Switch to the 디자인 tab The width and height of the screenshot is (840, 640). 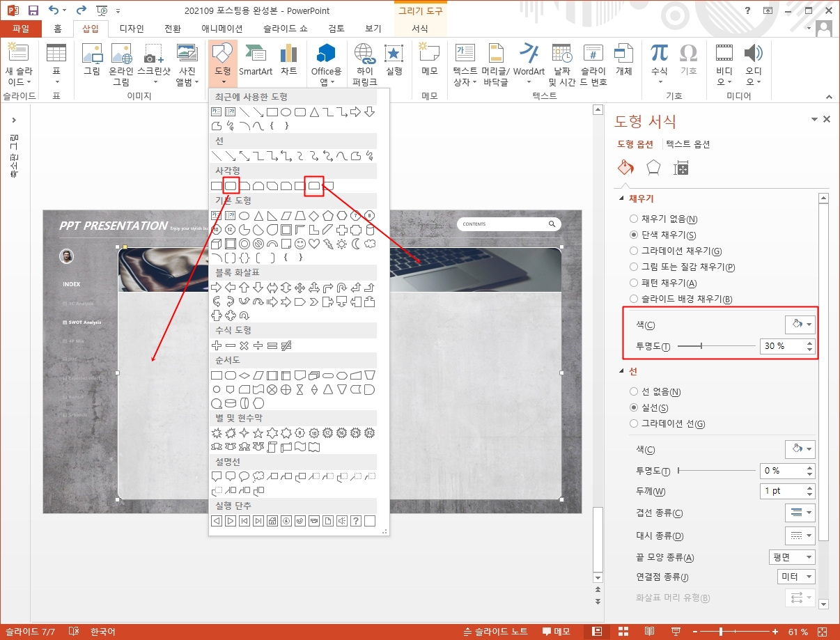pos(132,29)
